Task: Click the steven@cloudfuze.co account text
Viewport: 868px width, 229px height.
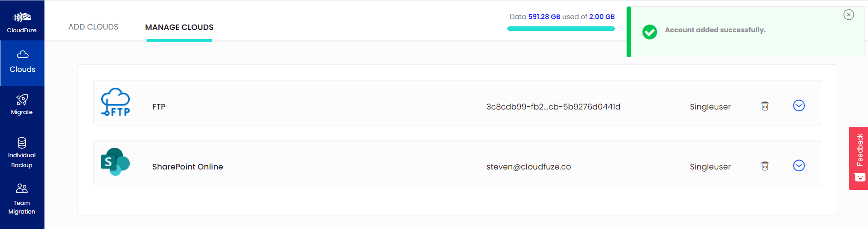Action: (529, 167)
